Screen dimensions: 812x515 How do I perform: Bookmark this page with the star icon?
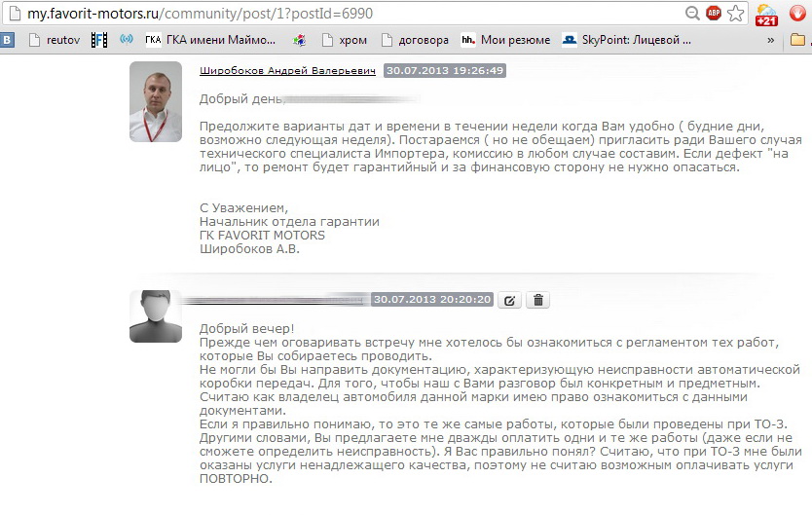coord(735,13)
